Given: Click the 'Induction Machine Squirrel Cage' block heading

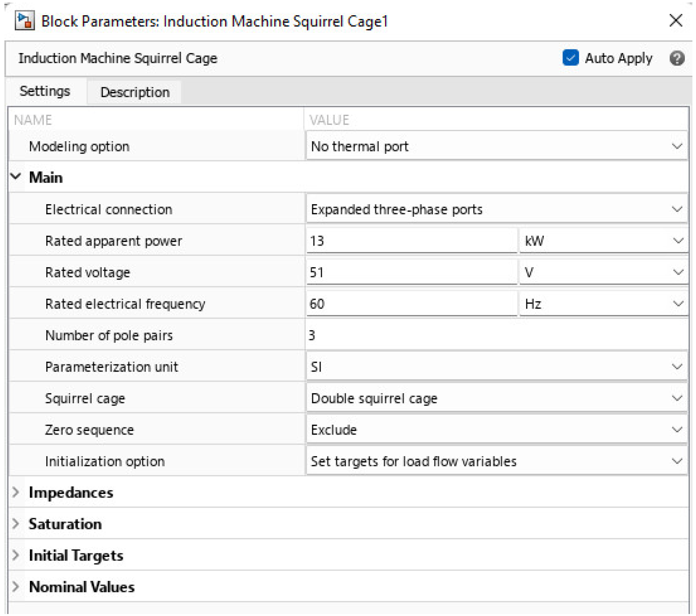Looking at the screenshot, I should (x=118, y=58).
